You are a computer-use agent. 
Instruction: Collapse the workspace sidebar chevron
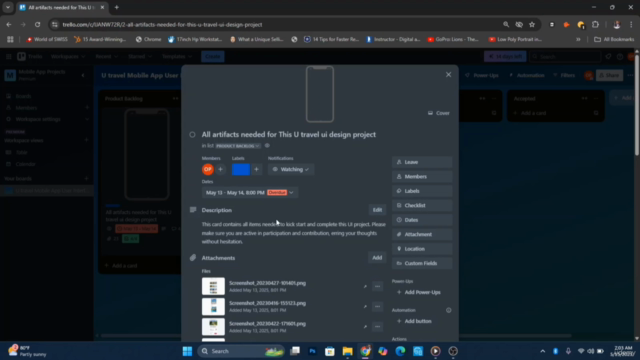pos(83,75)
